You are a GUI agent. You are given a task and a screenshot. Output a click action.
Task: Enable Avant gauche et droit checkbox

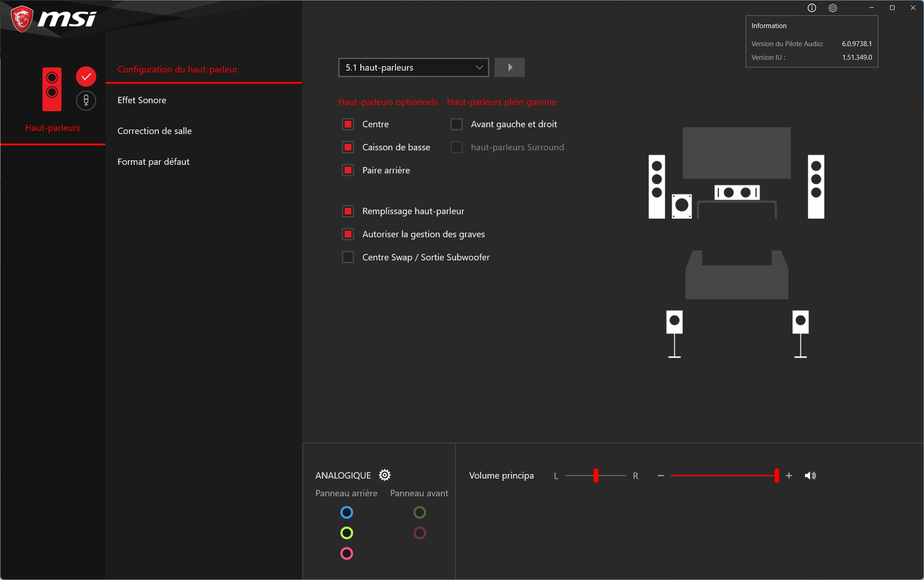click(x=457, y=124)
